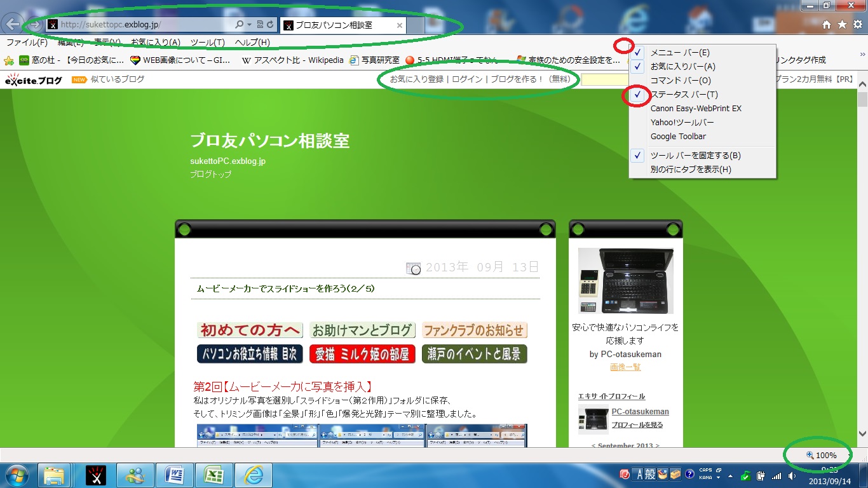Go back with the browser Back arrow
Viewport: 868px width, 488px height.
pos(13,24)
